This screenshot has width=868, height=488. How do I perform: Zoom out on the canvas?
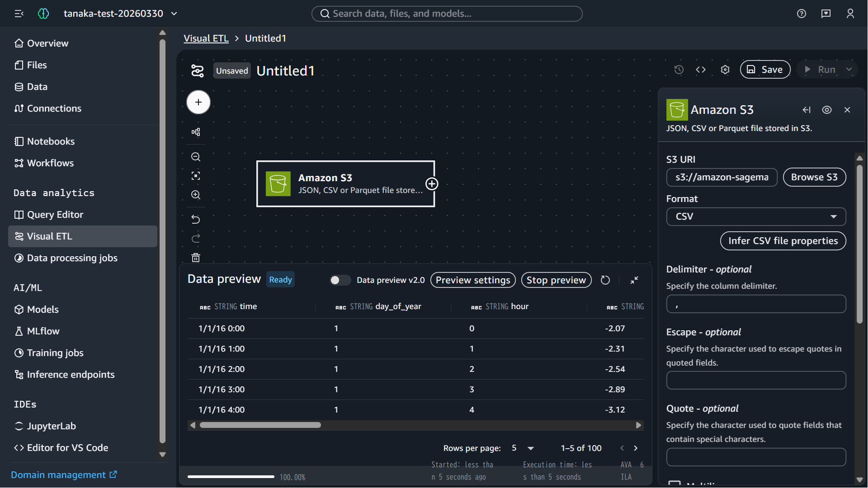[196, 157]
